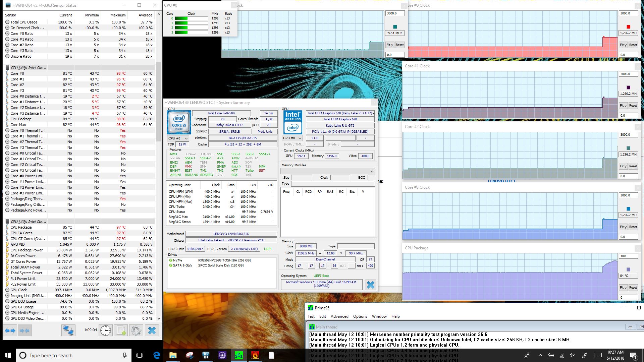Click the Cortana microphone icon
The height and width of the screenshot is (362, 644).
click(124, 355)
